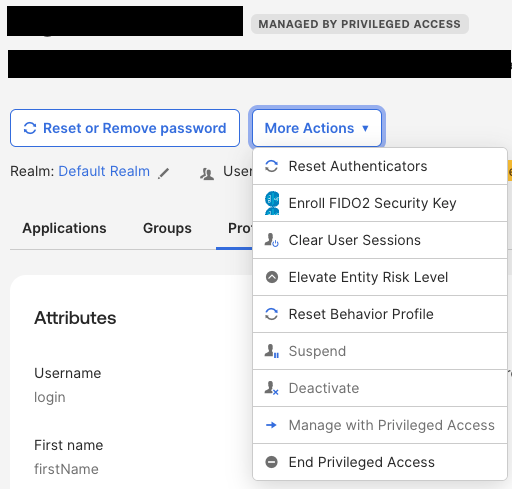
Task: Open the Default Realm link
Action: click(x=104, y=171)
